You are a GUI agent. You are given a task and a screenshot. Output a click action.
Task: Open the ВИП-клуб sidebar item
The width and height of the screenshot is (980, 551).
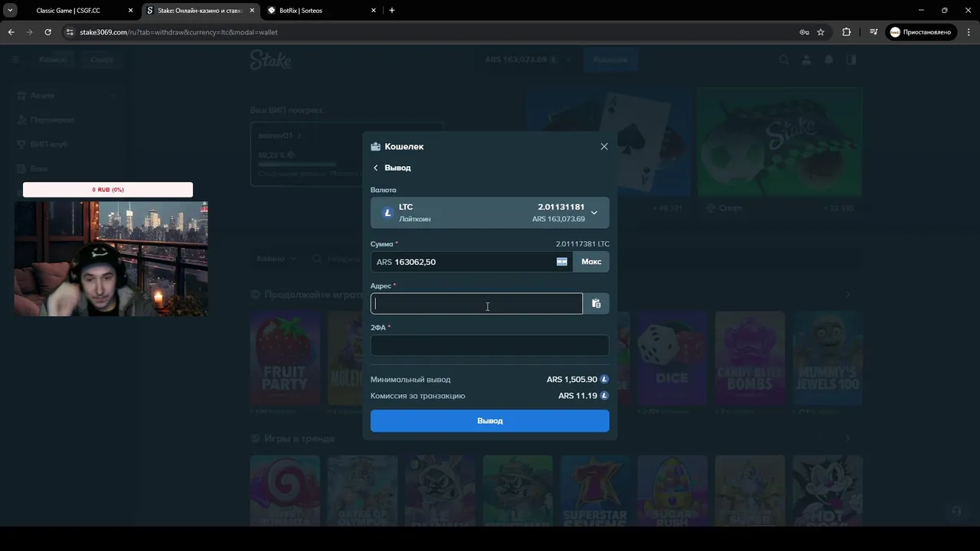(x=66, y=144)
